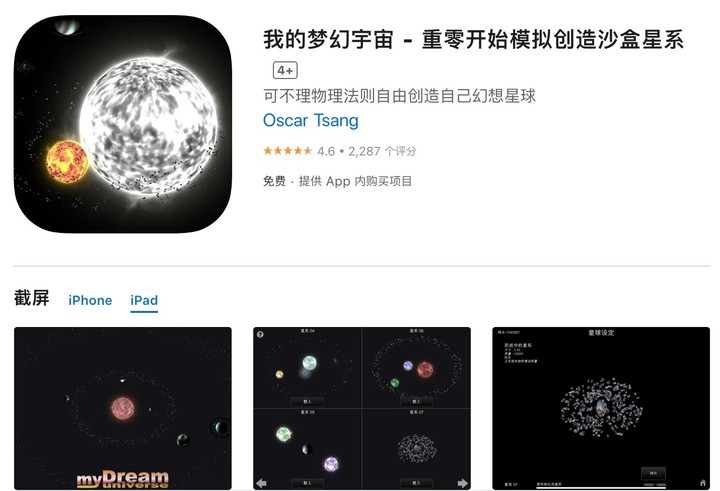
Task: Open developer Oscar Tsang's page
Action: pyautogui.click(x=310, y=120)
